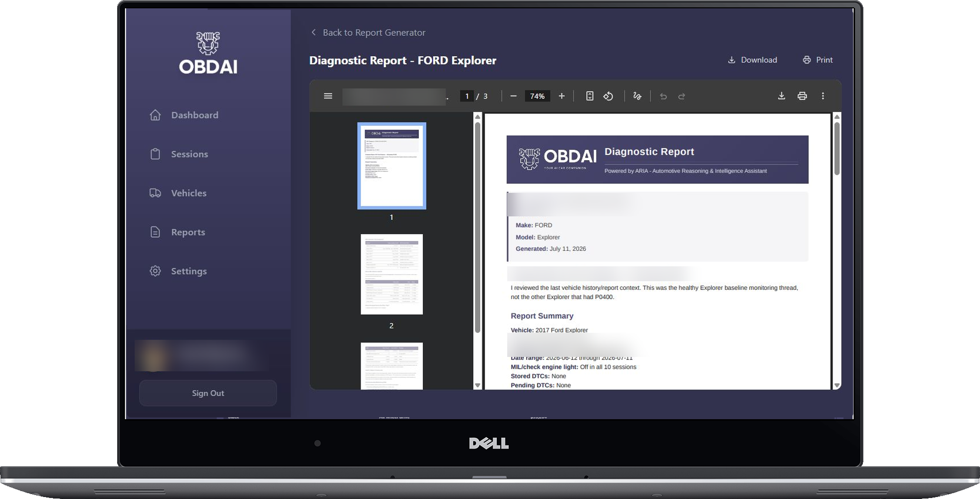Image resolution: width=980 pixels, height=499 pixels.
Task: Click the Print printer icon beside the title
Action: (x=807, y=60)
